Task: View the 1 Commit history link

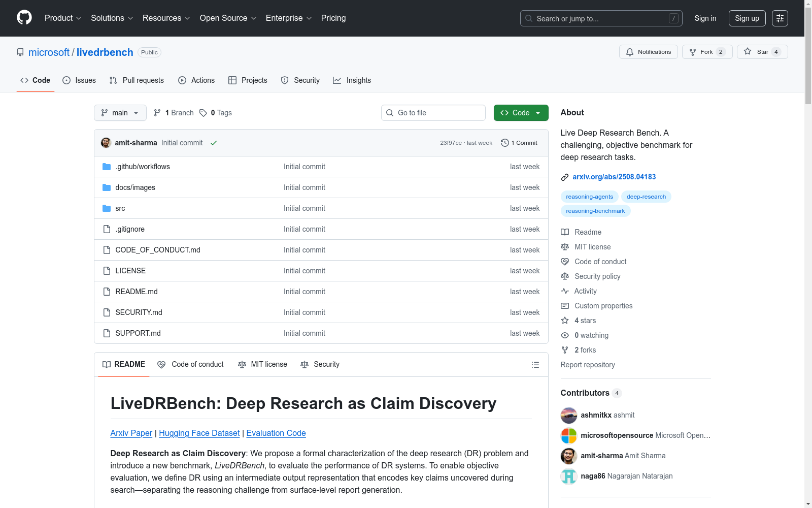Action: (x=519, y=143)
